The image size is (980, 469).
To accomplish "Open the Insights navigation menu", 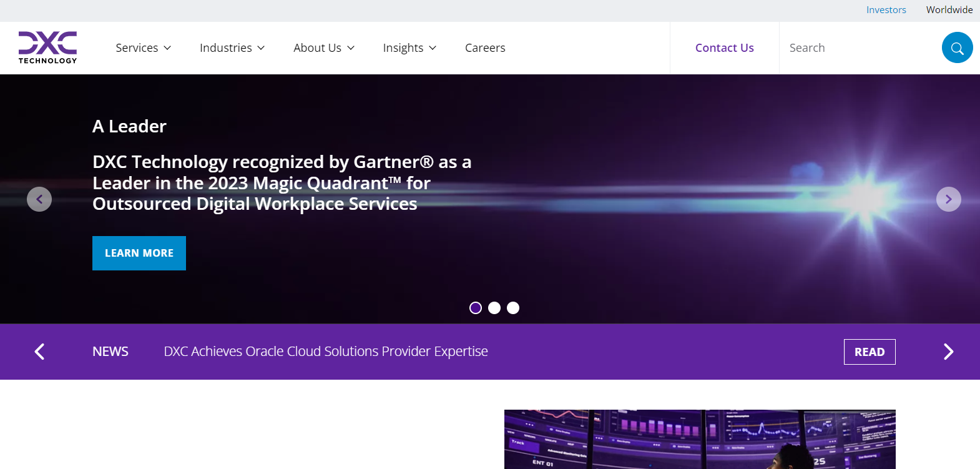I will pos(409,48).
